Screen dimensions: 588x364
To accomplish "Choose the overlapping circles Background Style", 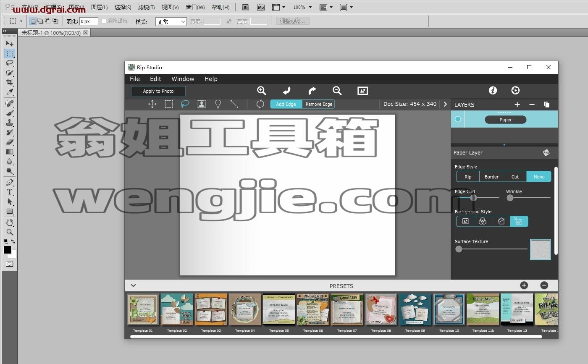I will [483, 221].
